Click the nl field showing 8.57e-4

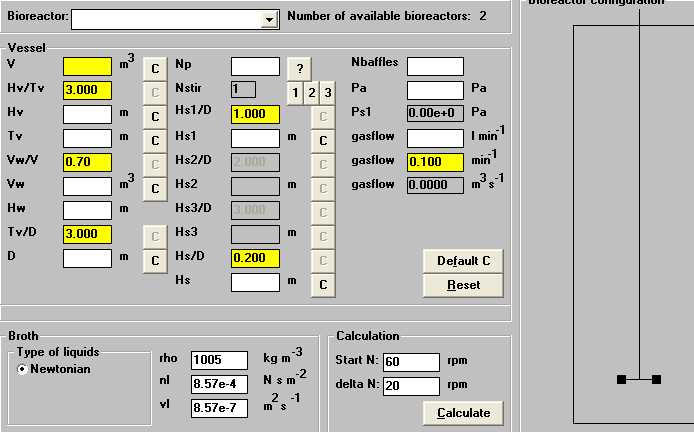[220, 384]
